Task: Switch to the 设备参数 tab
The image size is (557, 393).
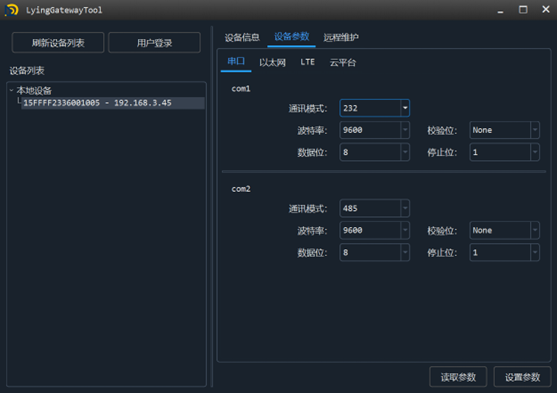Action: pos(291,37)
